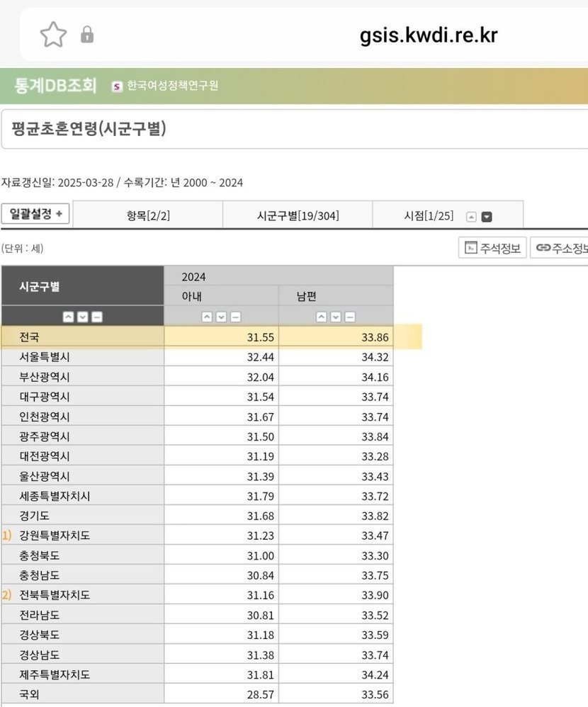This screenshot has height=707, width=588.
Task: Sort 시군구별 column descending with down arrow
Action: tap(82, 317)
